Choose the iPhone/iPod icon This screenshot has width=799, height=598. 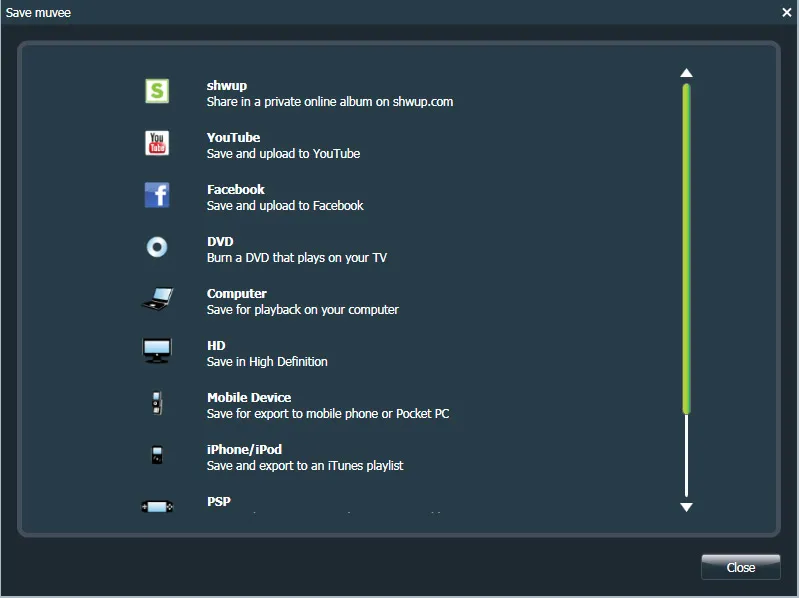tap(157, 455)
